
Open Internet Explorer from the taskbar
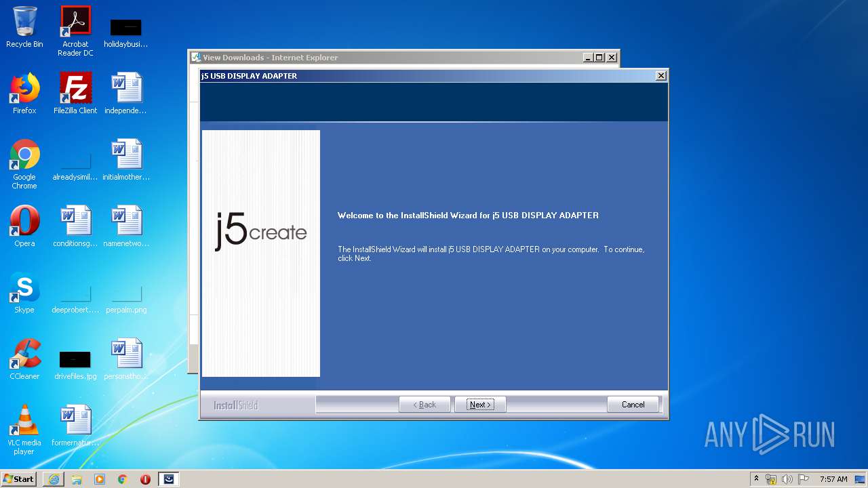pyautogui.click(x=54, y=479)
